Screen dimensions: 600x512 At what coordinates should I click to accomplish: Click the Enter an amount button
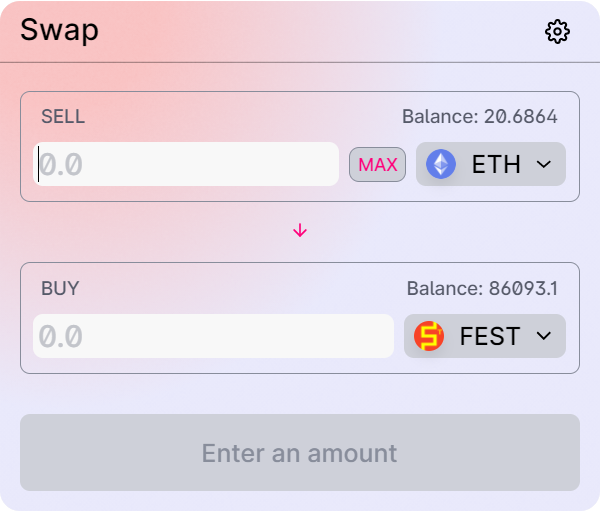[x=300, y=453]
